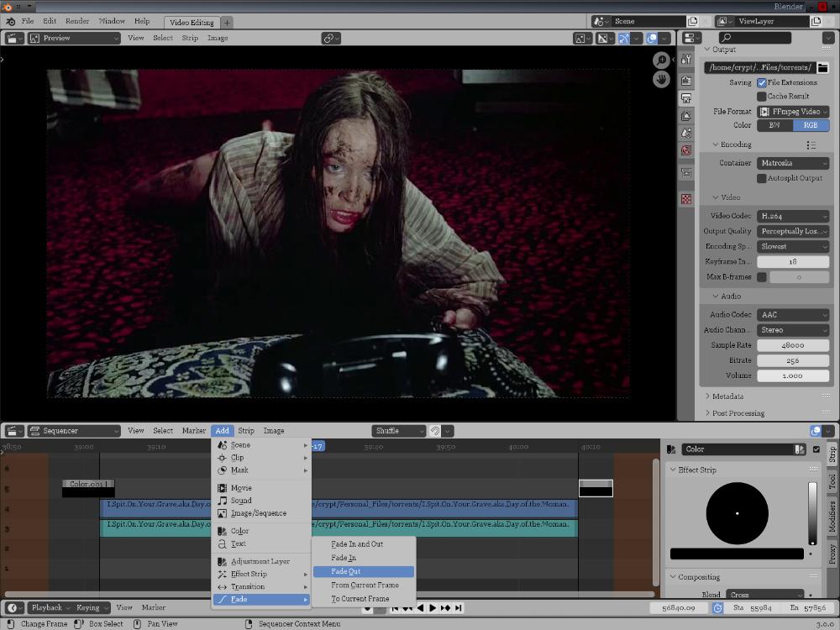The width and height of the screenshot is (840, 630).
Task: Click the Blender logo menu icon
Action: pyautogui.click(x=11, y=22)
